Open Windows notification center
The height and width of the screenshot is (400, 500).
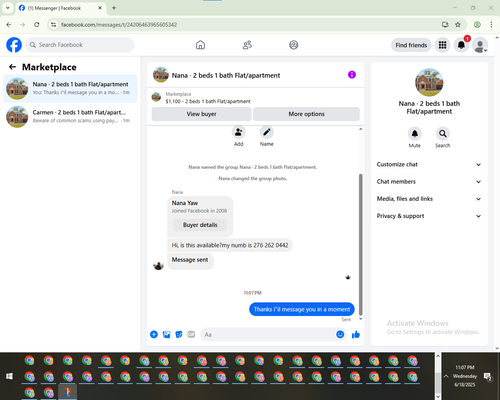coord(488,377)
